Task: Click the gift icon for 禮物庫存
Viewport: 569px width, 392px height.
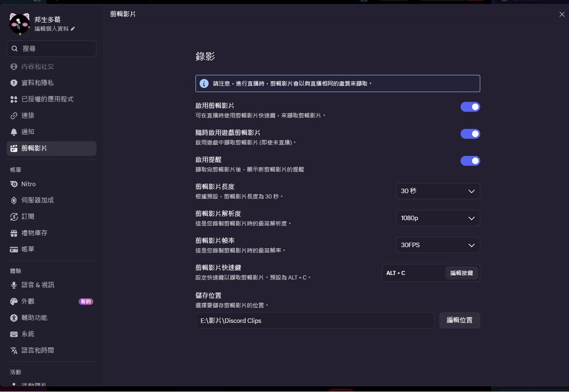Action: pos(14,233)
